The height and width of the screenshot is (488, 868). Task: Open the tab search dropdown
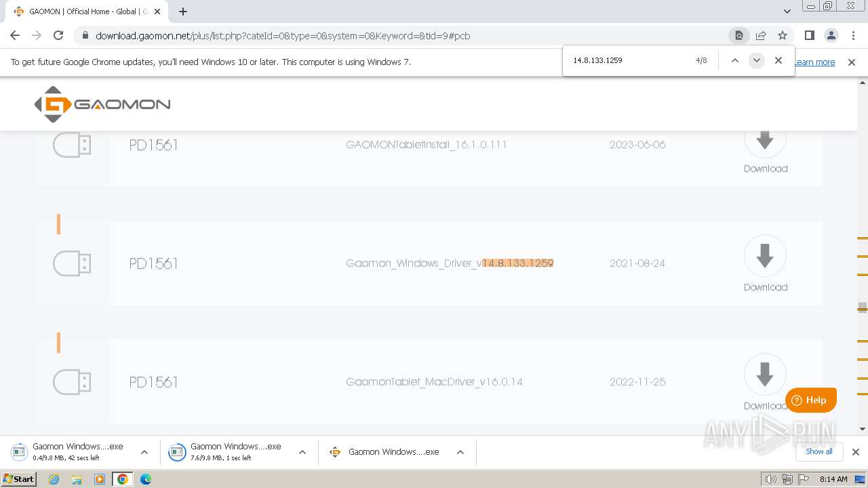[x=787, y=12]
